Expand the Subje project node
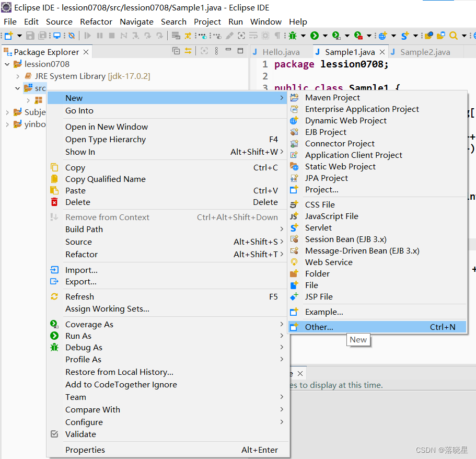This screenshot has height=459, width=476. (x=7, y=112)
